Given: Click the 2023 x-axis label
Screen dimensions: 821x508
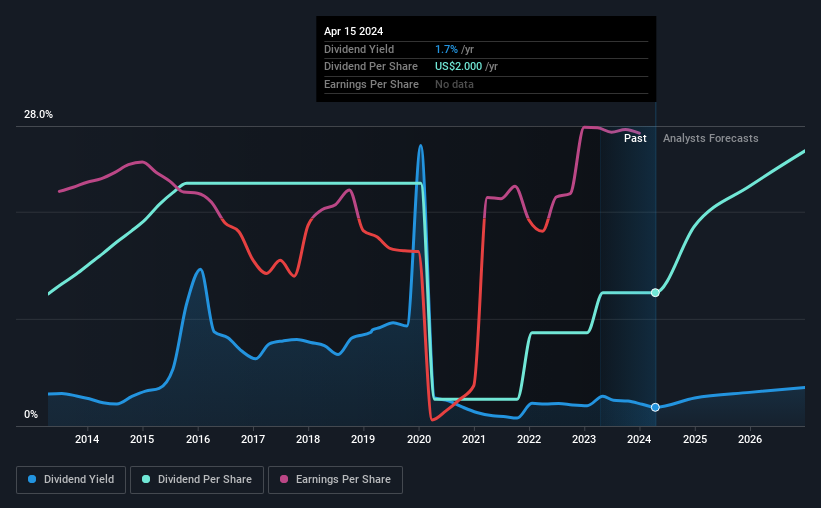Looking at the screenshot, I should click(584, 439).
